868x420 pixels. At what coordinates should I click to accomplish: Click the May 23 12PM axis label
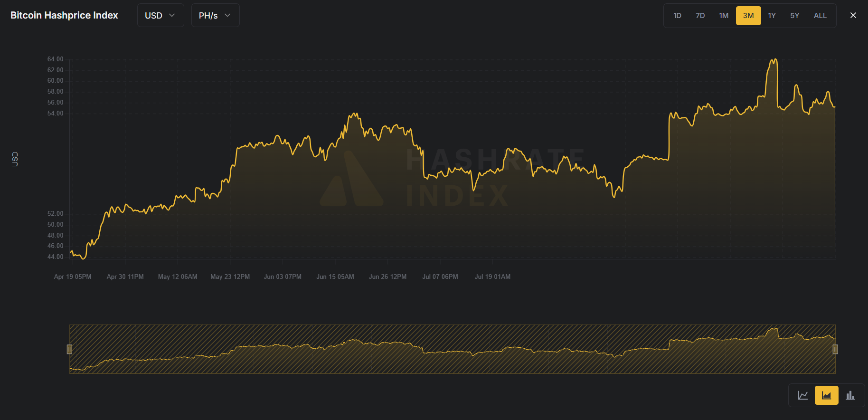(230, 277)
